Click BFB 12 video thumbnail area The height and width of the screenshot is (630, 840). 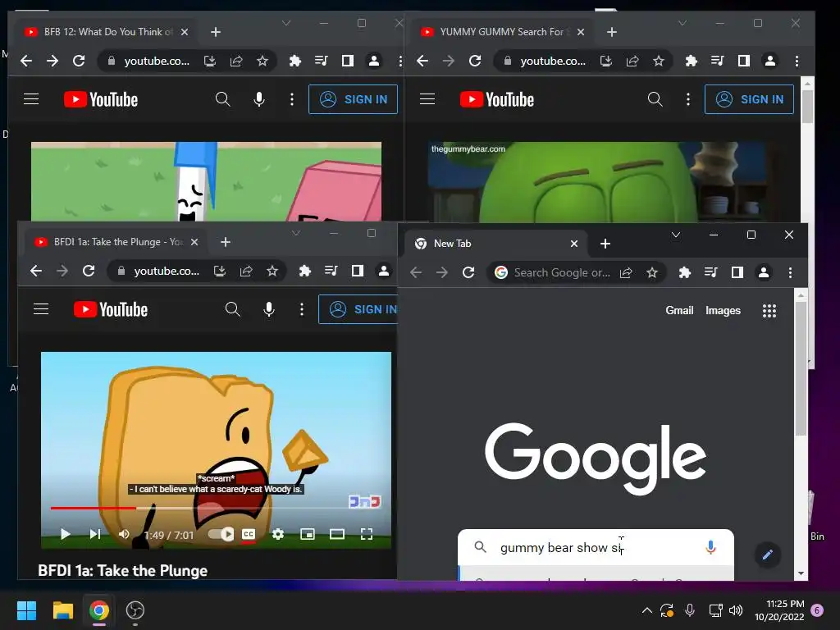coord(206,181)
